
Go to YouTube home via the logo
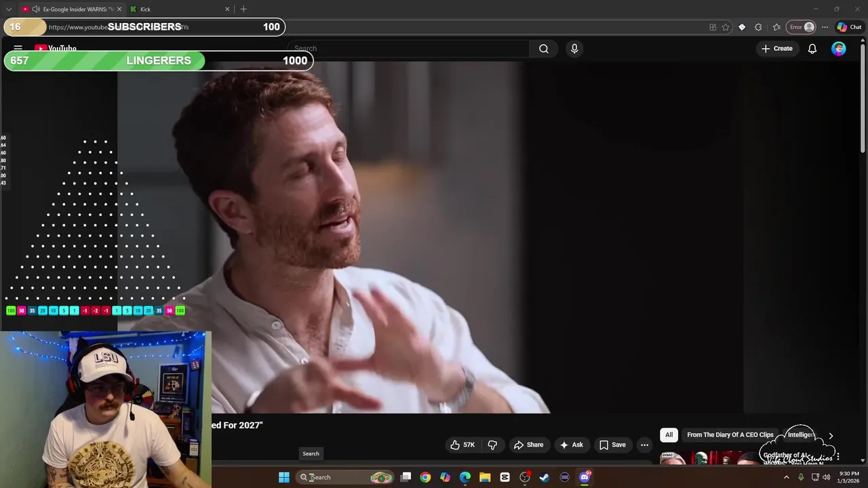coord(56,48)
